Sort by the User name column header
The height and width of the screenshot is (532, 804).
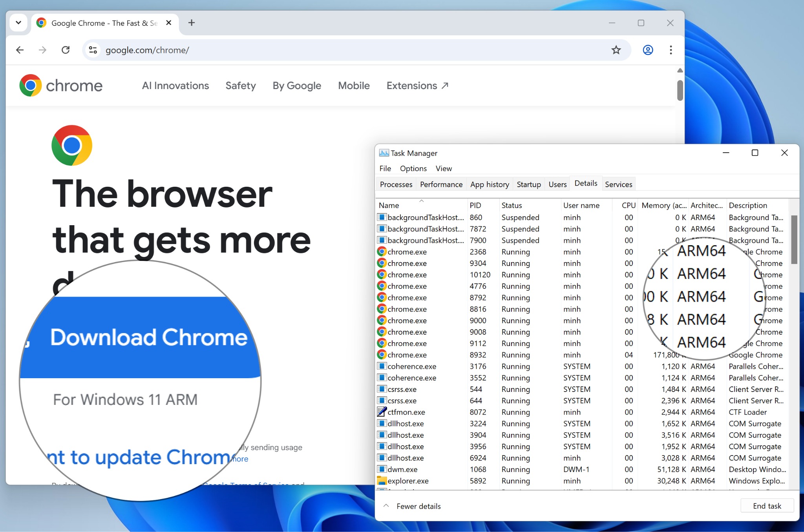(586, 205)
